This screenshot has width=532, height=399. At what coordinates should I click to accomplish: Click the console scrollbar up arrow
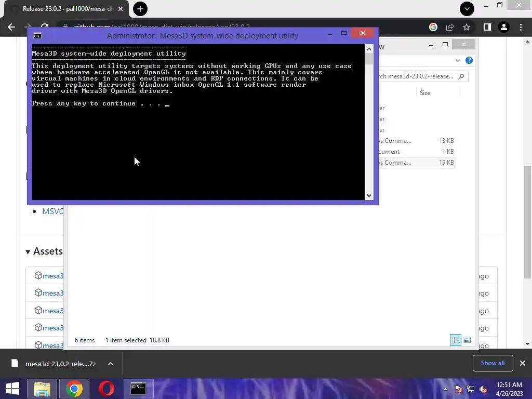369,49
